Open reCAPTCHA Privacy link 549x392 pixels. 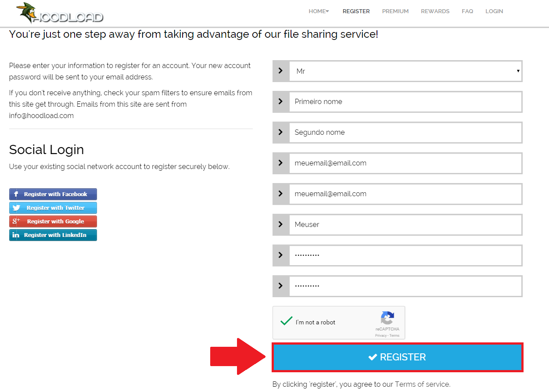380,335
